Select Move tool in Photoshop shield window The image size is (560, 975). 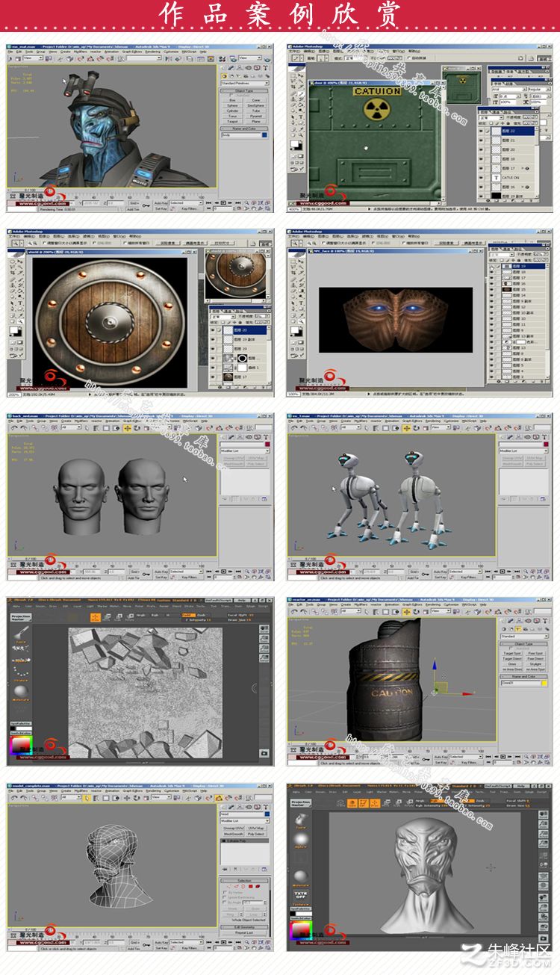[x=19, y=261]
